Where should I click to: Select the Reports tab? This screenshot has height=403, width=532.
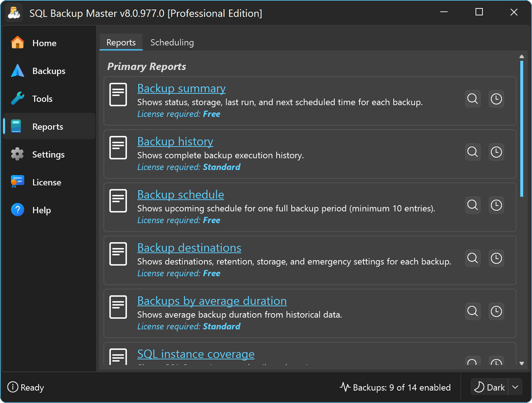121,42
